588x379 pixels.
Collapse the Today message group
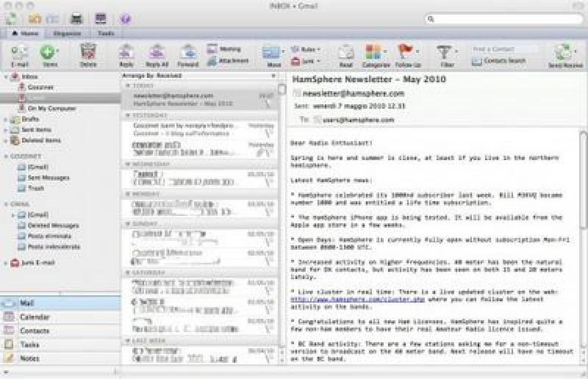(128, 86)
